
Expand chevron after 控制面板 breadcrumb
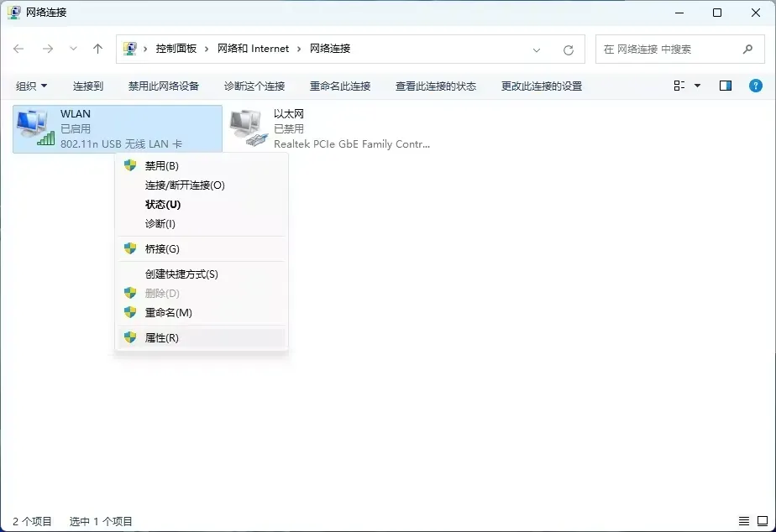[207, 49]
